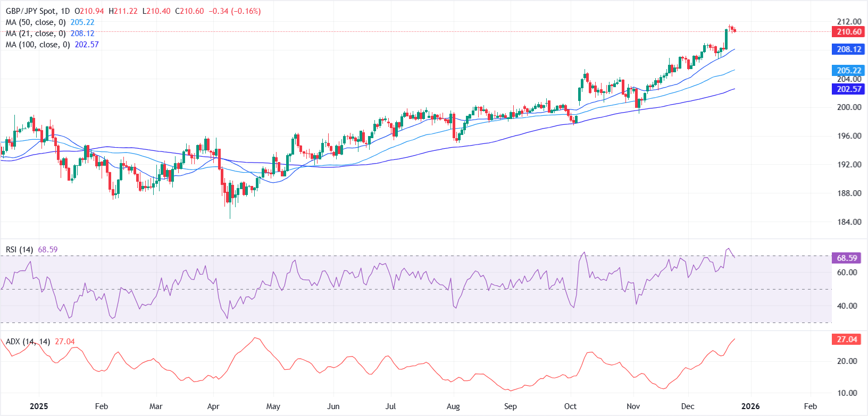
Task: Click the 2026 label on time axis
Action: point(750,406)
